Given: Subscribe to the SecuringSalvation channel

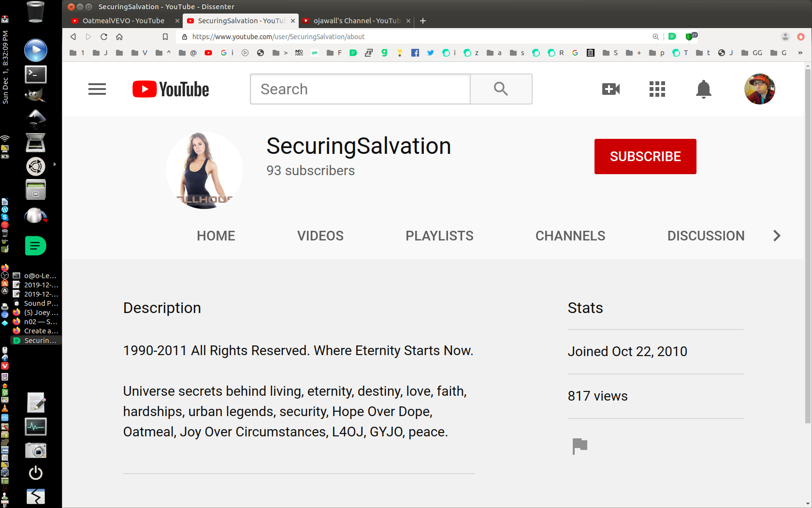Looking at the screenshot, I should coord(645,156).
